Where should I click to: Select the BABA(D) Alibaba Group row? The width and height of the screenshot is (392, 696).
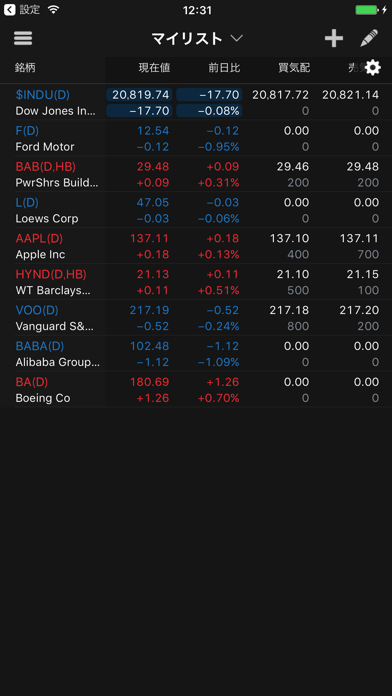[x=196, y=354]
